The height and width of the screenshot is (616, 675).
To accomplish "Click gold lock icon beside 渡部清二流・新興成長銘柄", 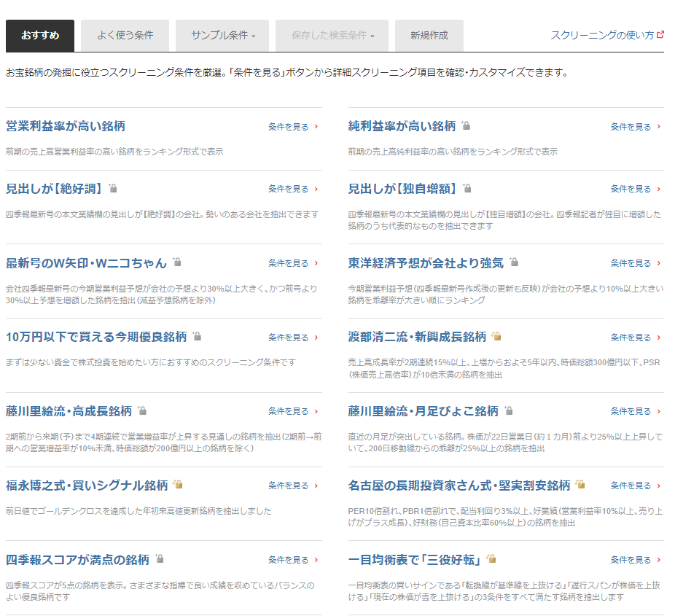I will click(496, 337).
